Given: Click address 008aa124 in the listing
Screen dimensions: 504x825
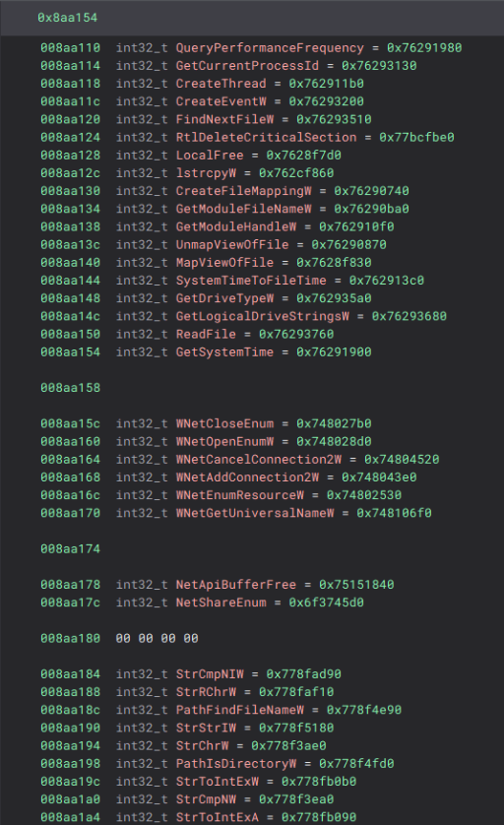Looking at the screenshot, I should click(71, 137).
